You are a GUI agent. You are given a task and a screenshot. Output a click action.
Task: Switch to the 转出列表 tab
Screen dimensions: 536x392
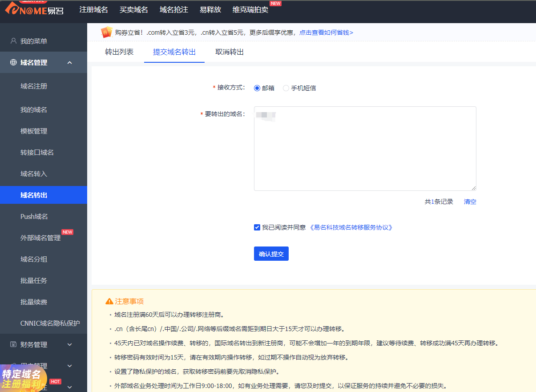[119, 52]
